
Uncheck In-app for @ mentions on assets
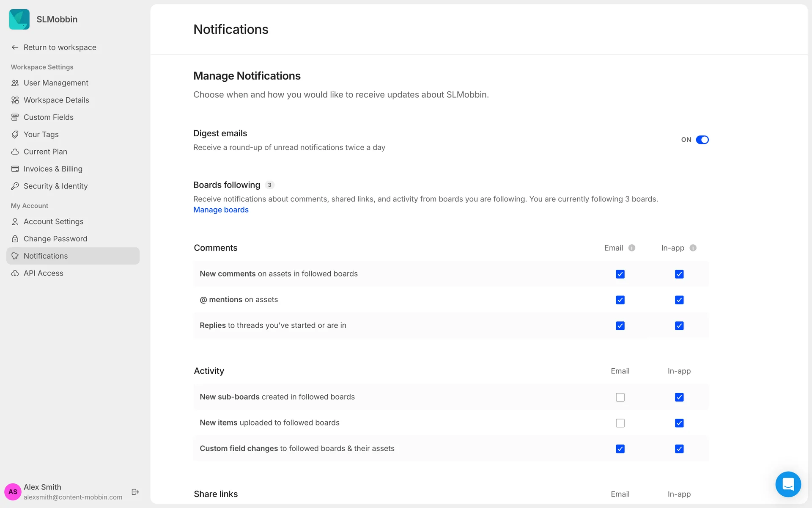pos(679,300)
